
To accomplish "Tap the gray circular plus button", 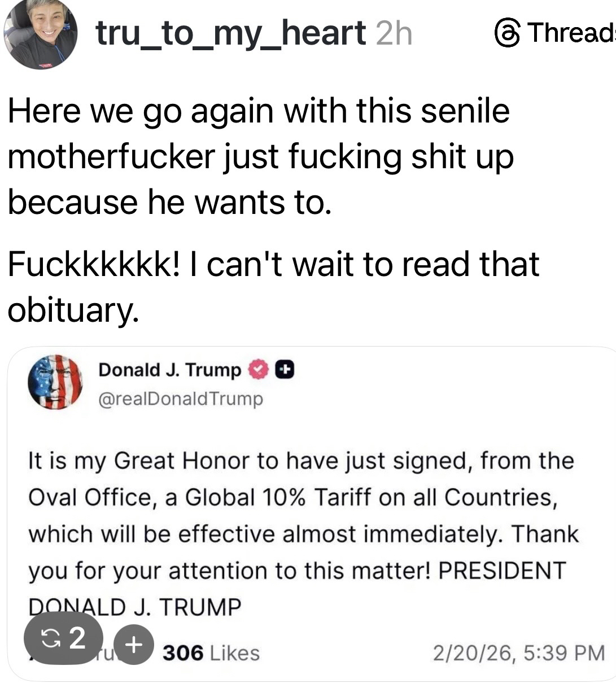I will tap(133, 644).
